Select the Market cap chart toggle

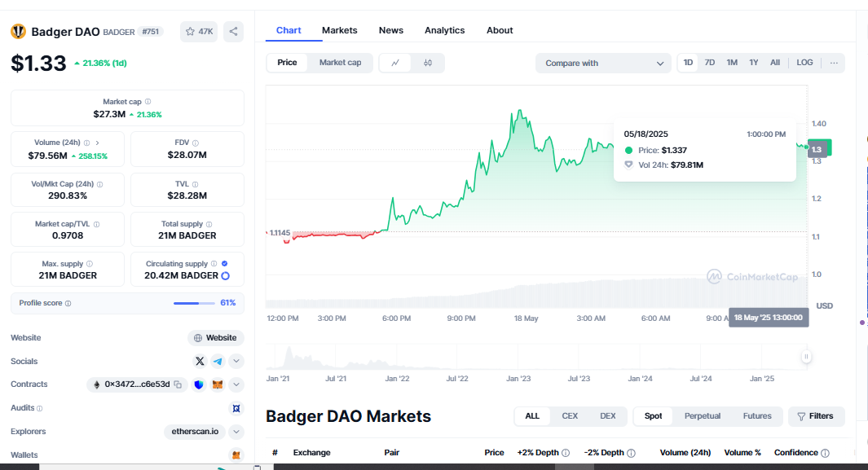pyautogui.click(x=340, y=63)
